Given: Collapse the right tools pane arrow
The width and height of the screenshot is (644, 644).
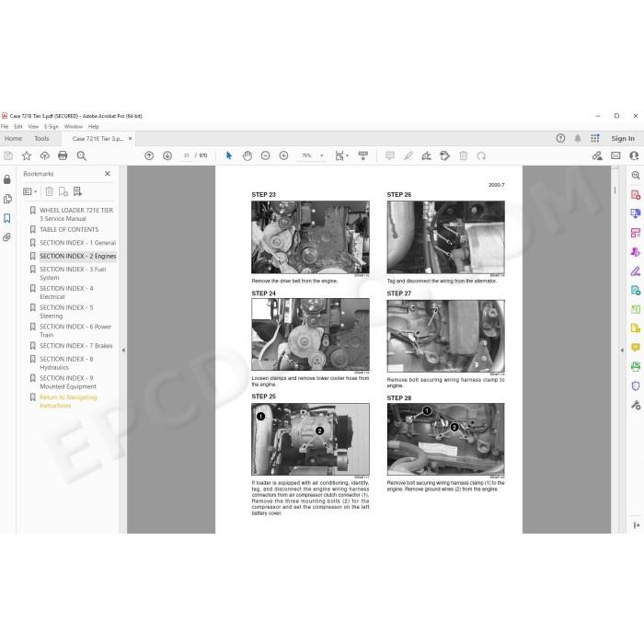Looking at the screenshot, I should tap(622, 351).
